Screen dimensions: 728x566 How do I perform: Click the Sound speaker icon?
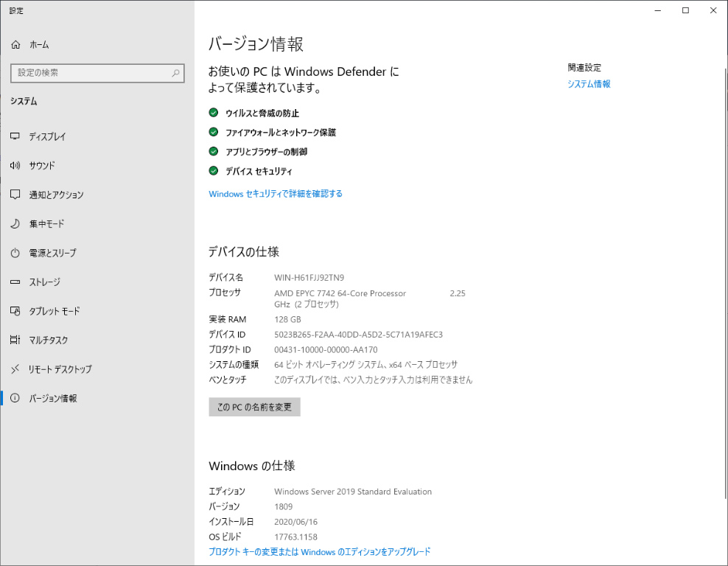15,165
